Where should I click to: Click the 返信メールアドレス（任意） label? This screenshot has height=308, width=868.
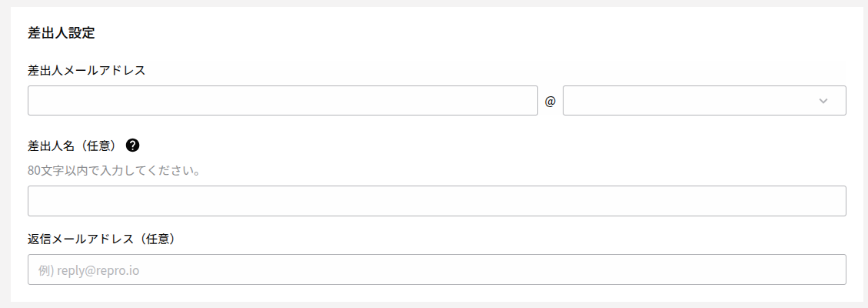[101, 239]
